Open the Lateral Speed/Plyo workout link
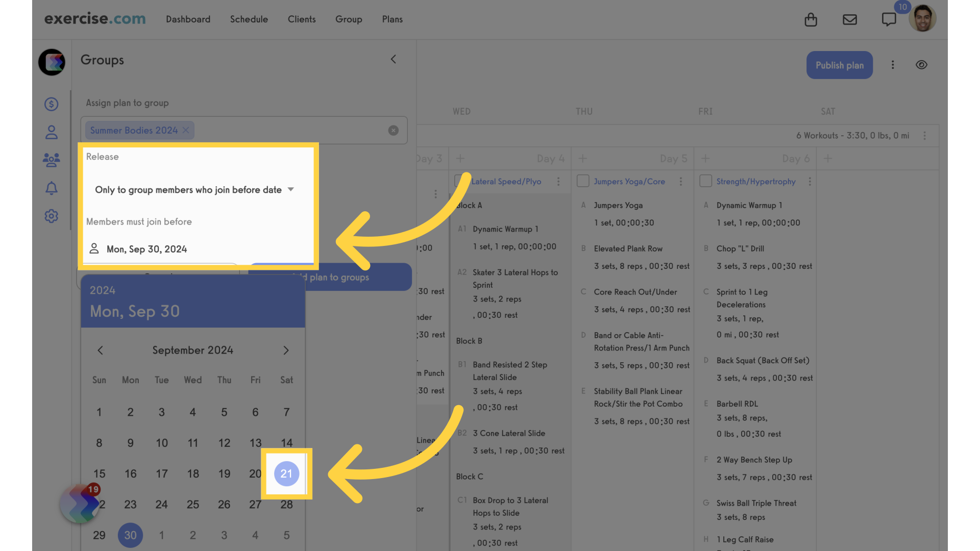Viewport: 980px width, 551px height. [506, 182]
